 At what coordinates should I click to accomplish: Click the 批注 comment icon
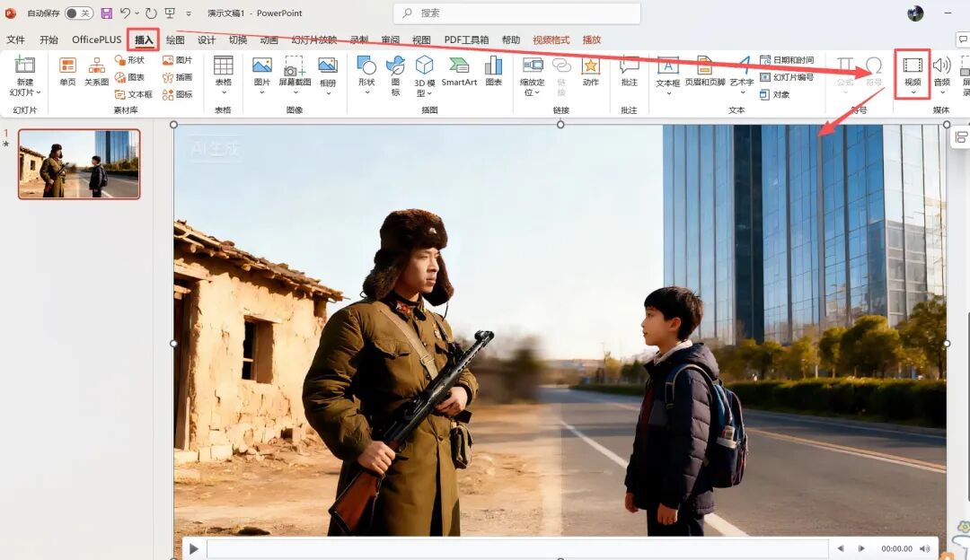coord(629,72)
